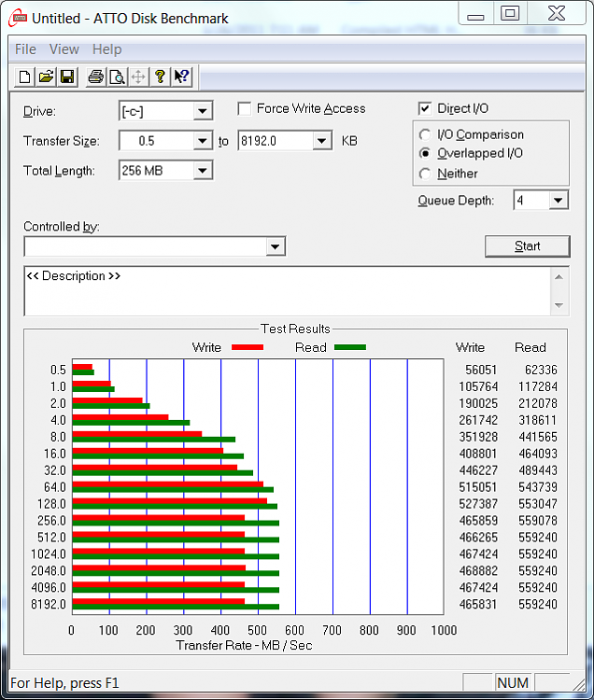Viewport: 594px width, 700px height.
Task: Print results using the printer icon
Action: point(95,77)
